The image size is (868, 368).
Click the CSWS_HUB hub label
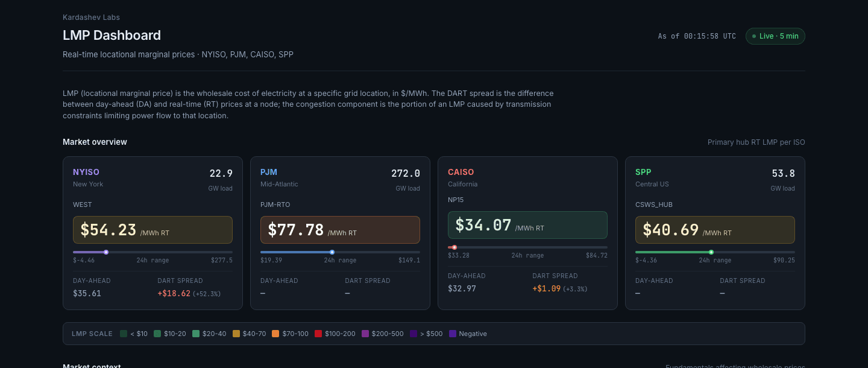[654, 205]
